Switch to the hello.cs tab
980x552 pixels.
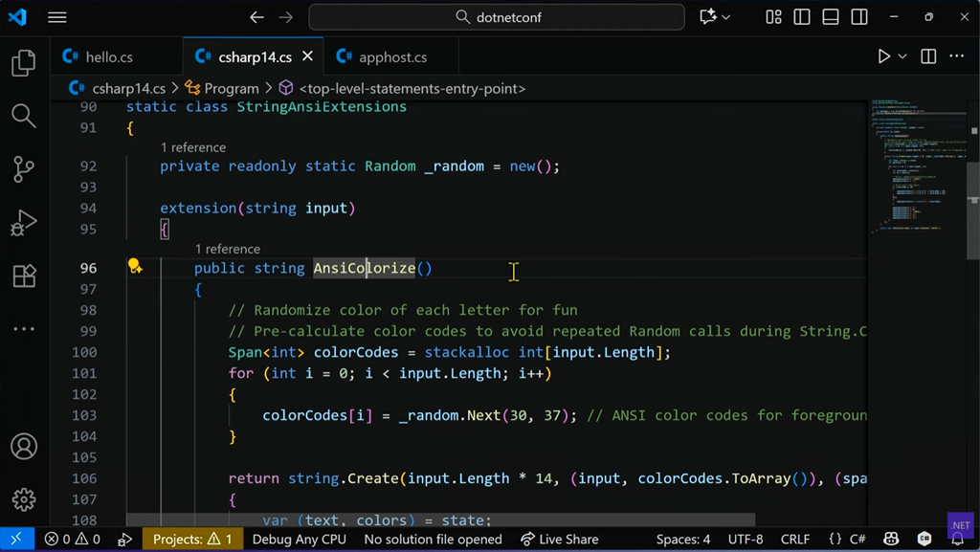click(x=109, y=57)
